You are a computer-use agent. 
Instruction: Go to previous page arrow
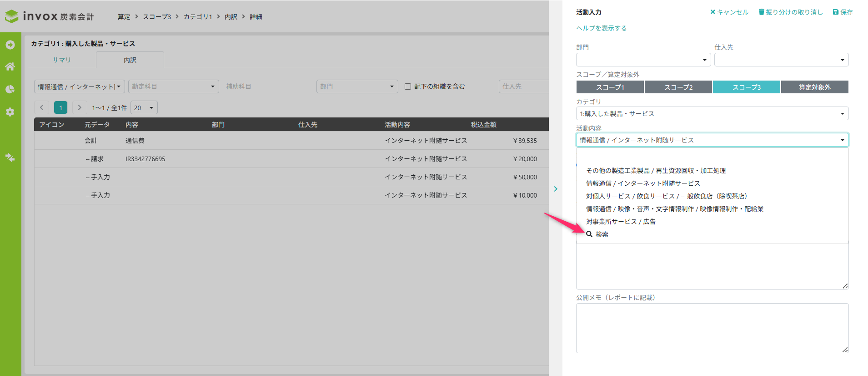tap(42, 107)
